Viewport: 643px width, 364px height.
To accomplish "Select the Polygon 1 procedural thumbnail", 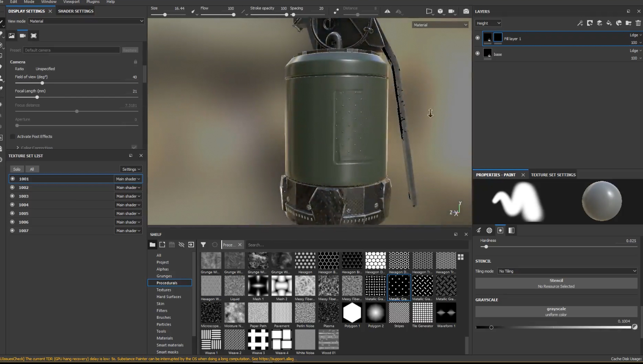I will [x=352, y=313].
